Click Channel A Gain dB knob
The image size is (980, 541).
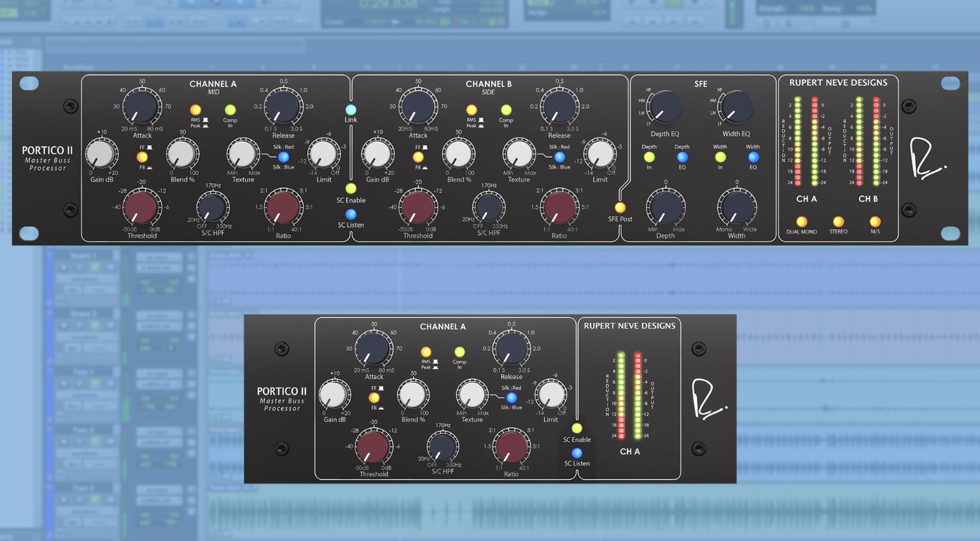(x=101, y=154)
